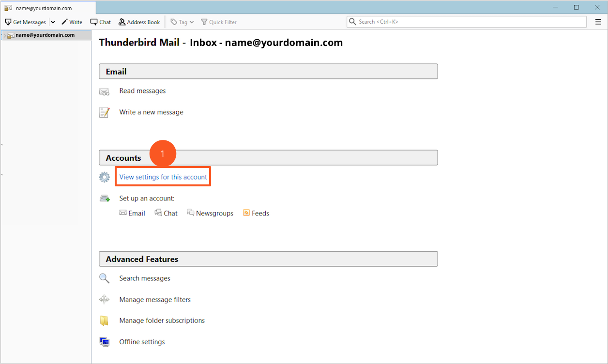Open the Get Messages dropdown arrow
608x364 pixels.
(x=53, y=22)
